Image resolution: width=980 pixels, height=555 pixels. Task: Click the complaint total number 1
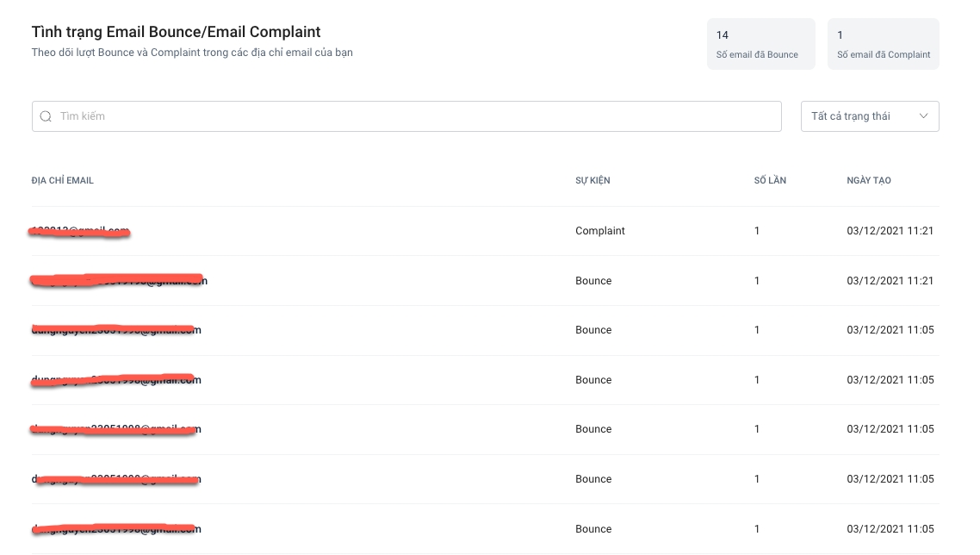point(840,35)
